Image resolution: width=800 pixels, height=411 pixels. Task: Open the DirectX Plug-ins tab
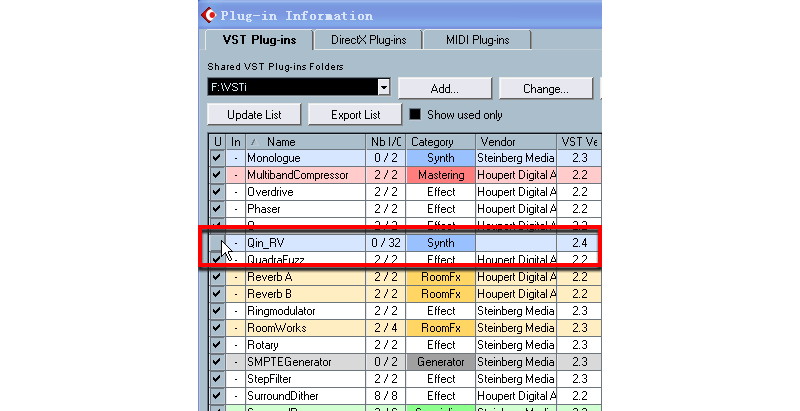[368, 40]
